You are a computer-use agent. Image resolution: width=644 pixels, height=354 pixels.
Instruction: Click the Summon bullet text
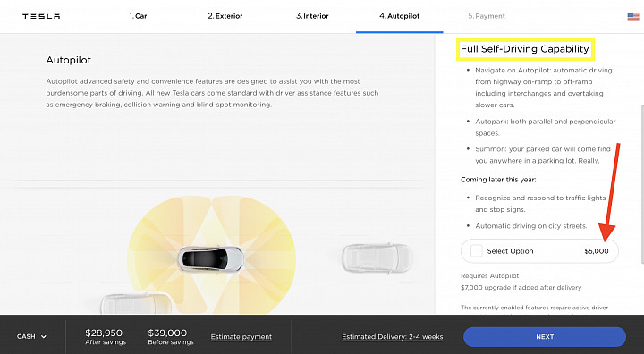click(x=543, y=155)
